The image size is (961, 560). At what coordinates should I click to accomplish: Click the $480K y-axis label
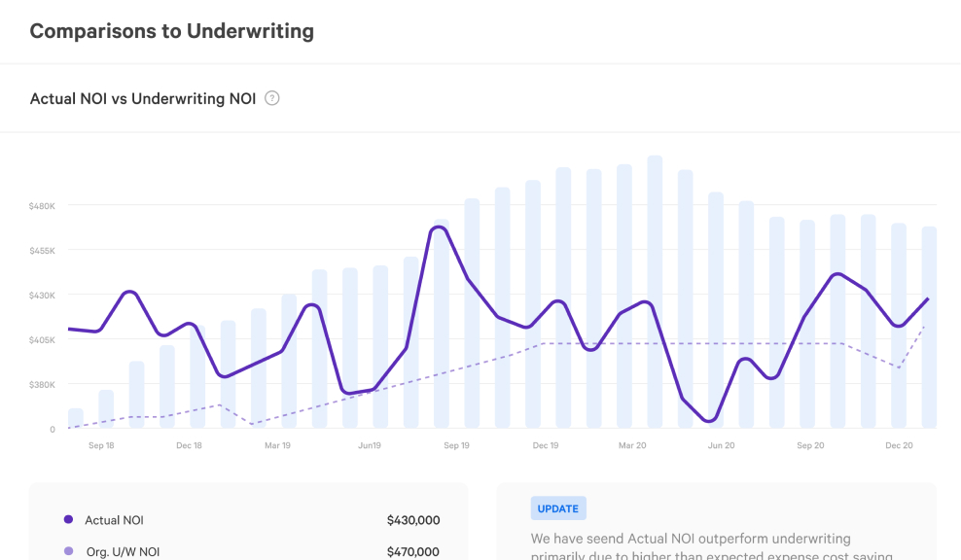(42, 206)
